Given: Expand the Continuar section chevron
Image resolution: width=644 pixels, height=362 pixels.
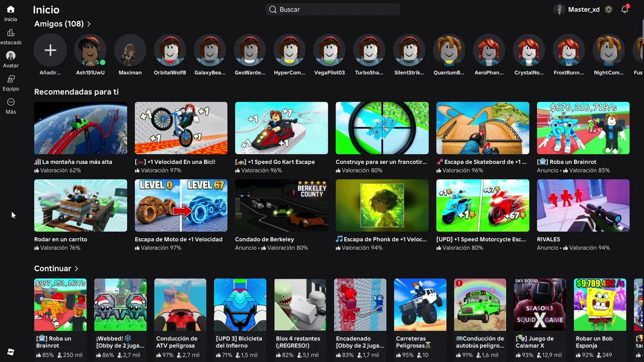Looking at the screenshot, I should (76, 269).
